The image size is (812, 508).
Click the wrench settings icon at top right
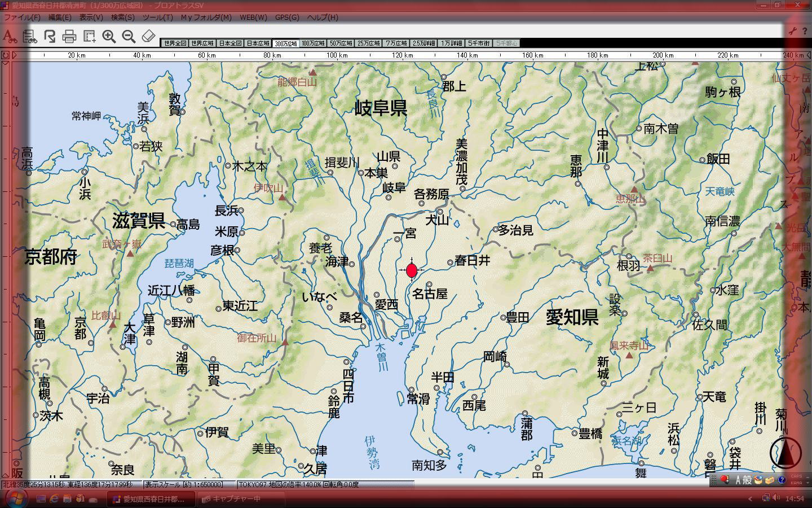(792, 32)
